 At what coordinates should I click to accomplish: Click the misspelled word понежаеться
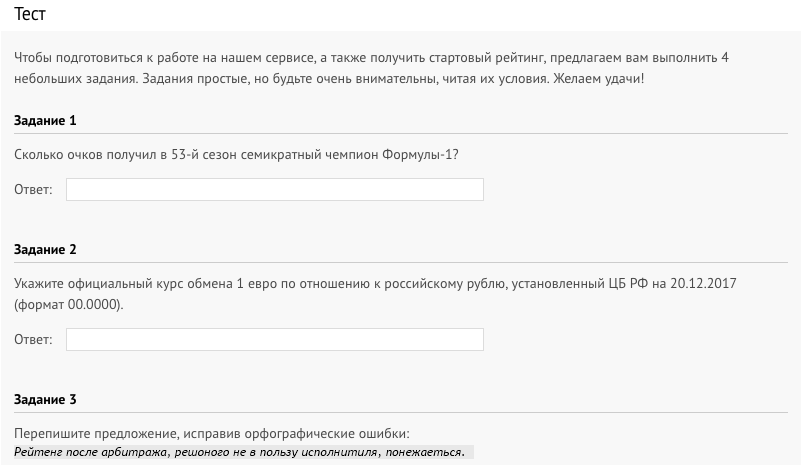click(425, 452)
